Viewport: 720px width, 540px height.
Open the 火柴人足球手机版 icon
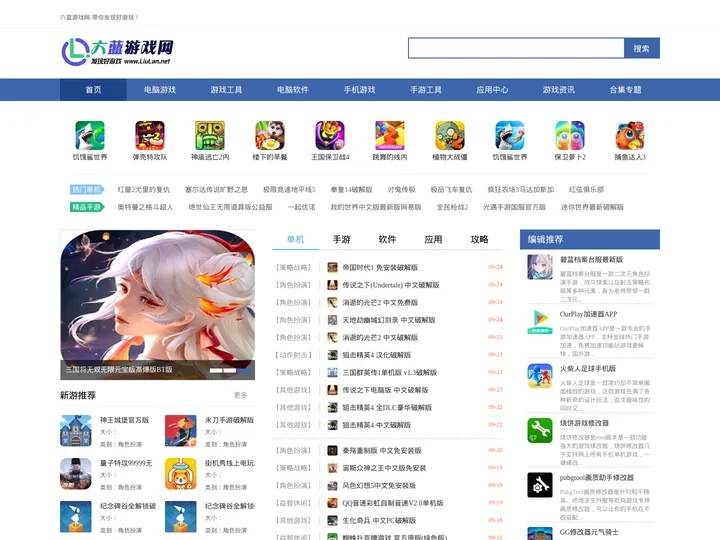point(540,376)
